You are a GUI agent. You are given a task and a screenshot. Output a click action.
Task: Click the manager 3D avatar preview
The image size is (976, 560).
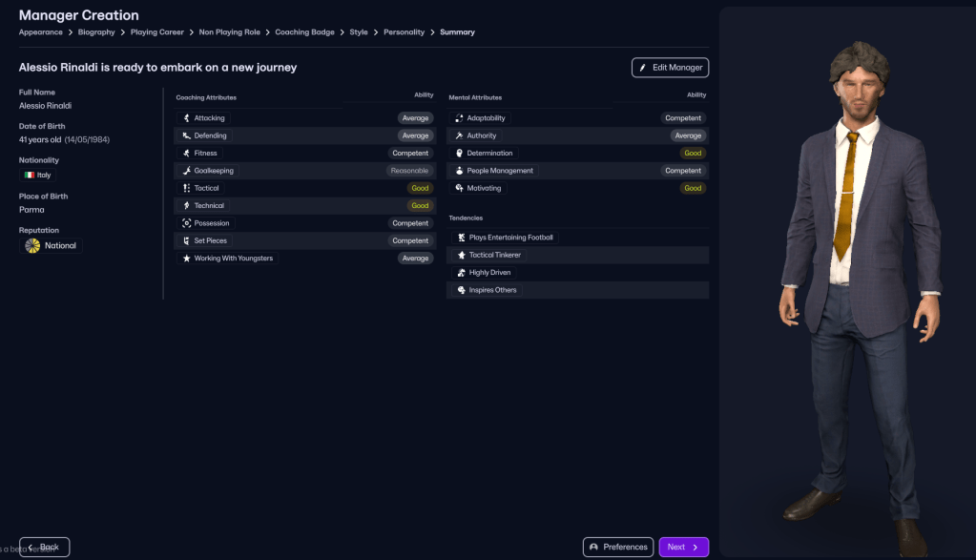[846, 286]
